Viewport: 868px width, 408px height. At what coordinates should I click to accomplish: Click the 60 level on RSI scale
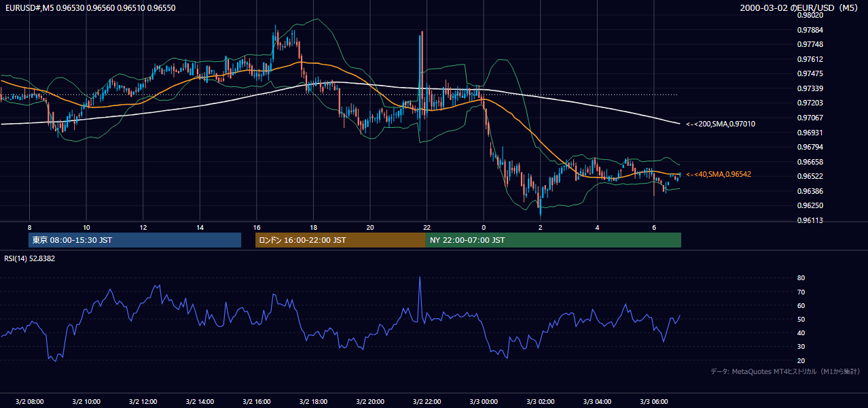pyautogui.click(x=801, y=305)
